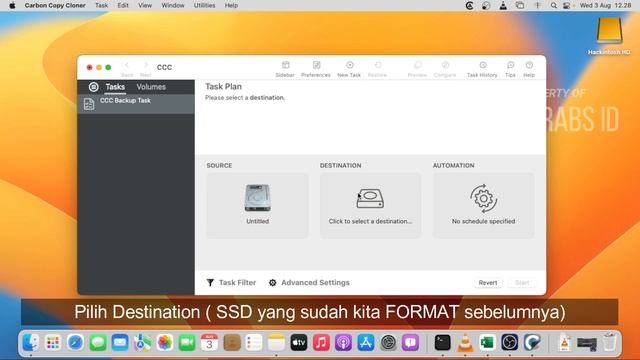This screenshot has height=360, width=640.
Task: Open VLC from the Dock
Action: point(465,342)
